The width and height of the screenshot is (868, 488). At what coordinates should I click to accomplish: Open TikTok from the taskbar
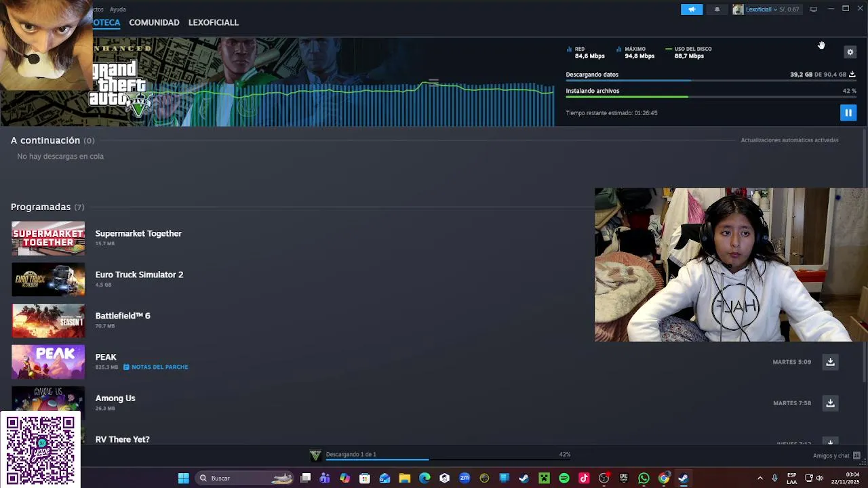pos(584,479)
